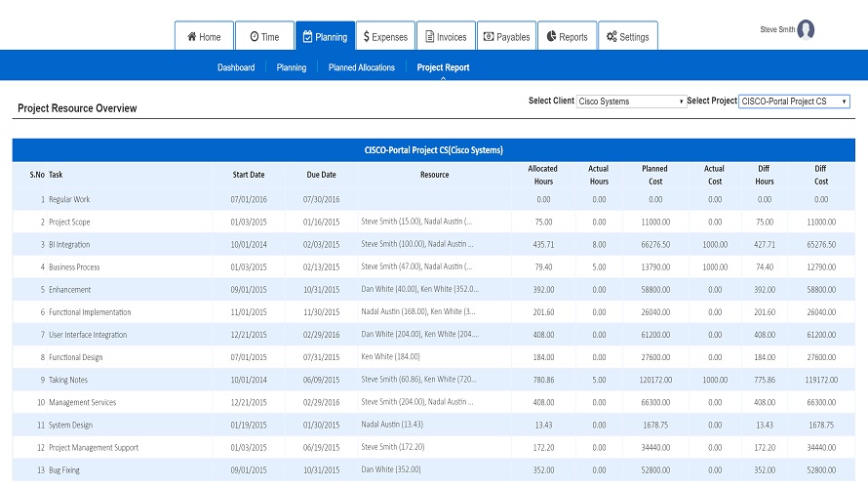Click the Invoices document icon
The height and width of the screenshot is (488, 868).
[429, 37]
